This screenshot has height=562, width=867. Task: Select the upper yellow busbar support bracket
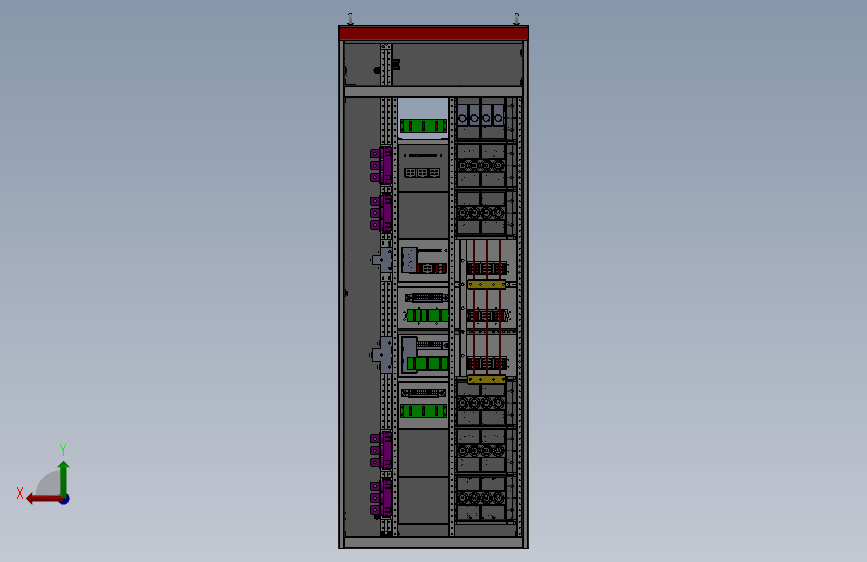pyautogui.click(x=487, y=285)
